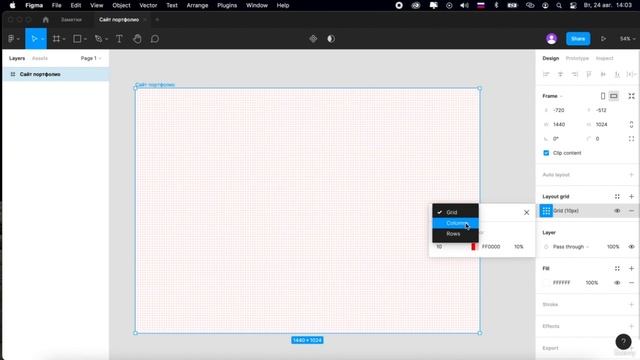The width and height of the screenshot is (640, 360).
Task: Add a new fill
Action: pyautogui.click(x=631, y=269)
